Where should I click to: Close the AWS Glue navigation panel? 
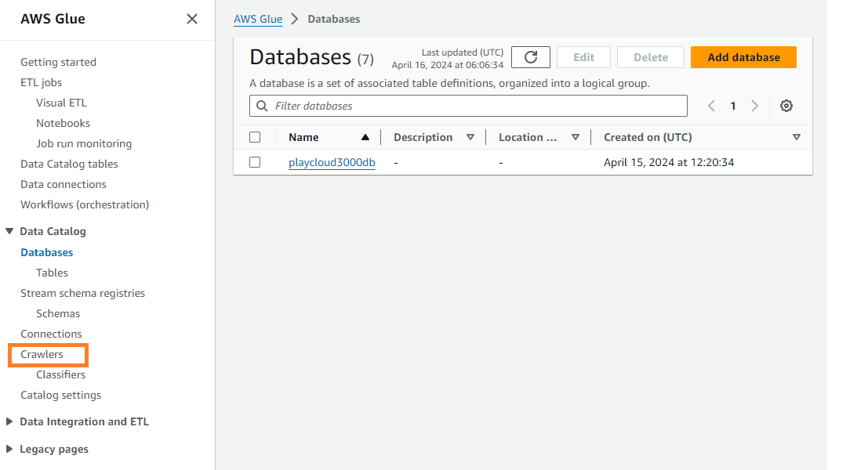192,19
